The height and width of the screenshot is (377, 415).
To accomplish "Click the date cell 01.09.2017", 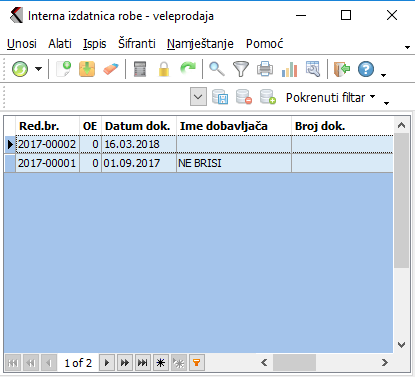I will pos(139,163).
